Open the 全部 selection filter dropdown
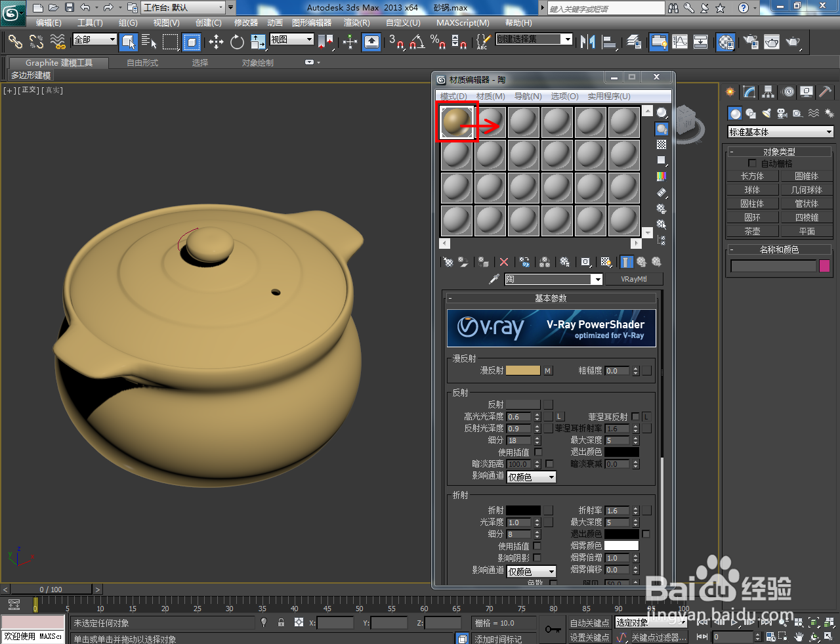 [x=94, y=40]
